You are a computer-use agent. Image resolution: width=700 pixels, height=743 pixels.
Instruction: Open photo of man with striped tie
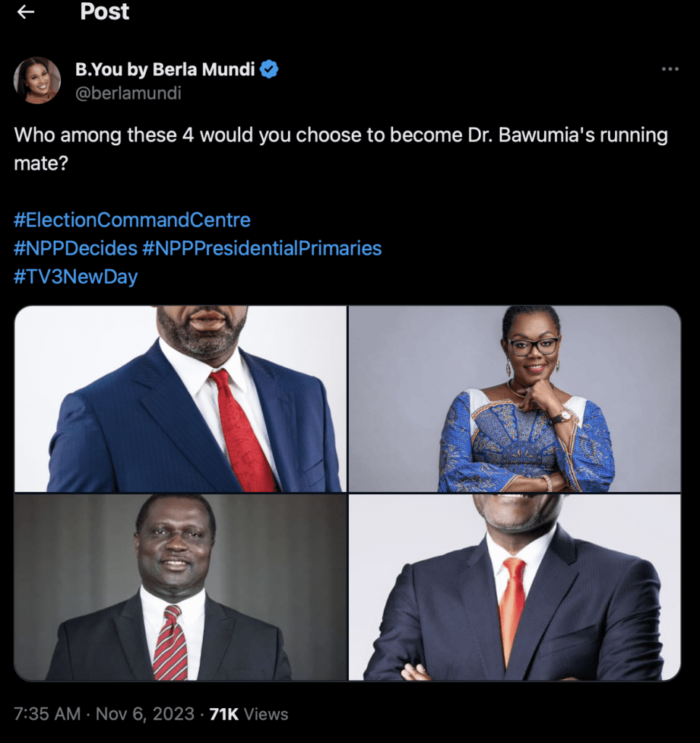pyautogui.click(x=181, y=587)
